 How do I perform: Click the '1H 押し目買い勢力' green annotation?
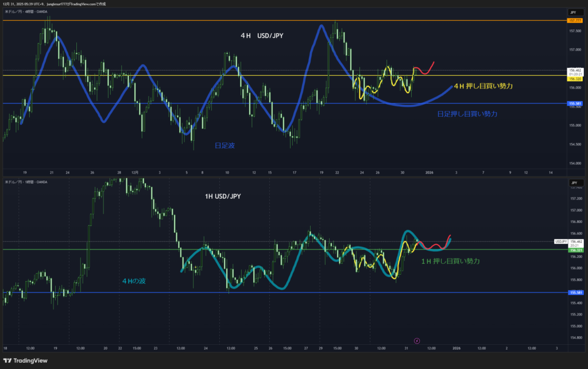point(450,261)
